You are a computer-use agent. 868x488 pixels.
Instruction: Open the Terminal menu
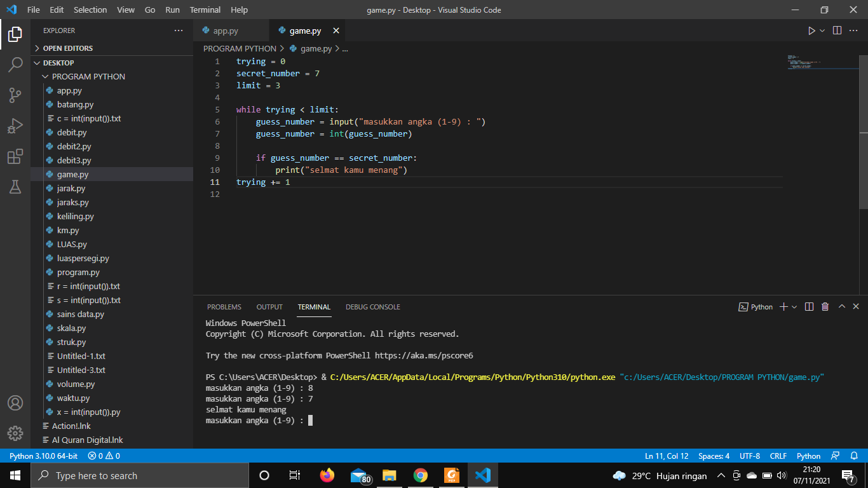click(x=205, y=10)
